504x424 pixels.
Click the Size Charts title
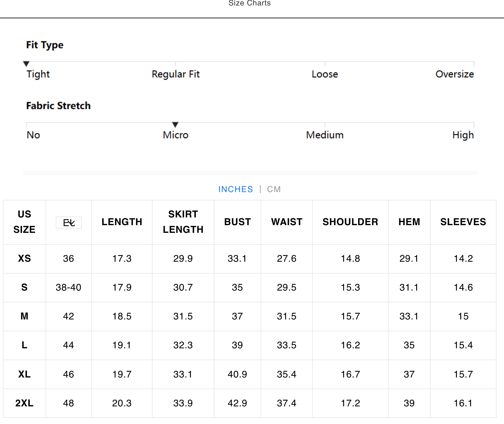pyautogui.click(x=249, y=4)
